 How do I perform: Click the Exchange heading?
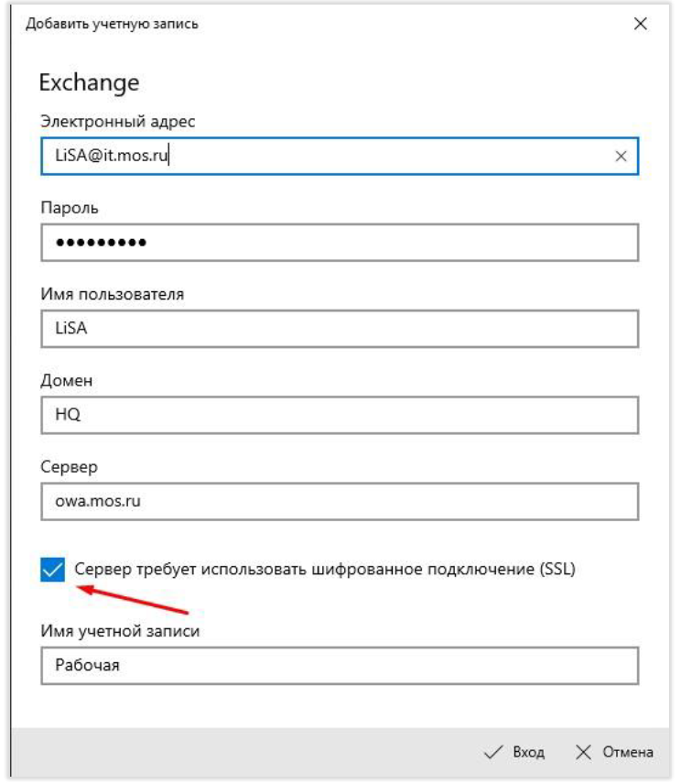pos(89,82)
